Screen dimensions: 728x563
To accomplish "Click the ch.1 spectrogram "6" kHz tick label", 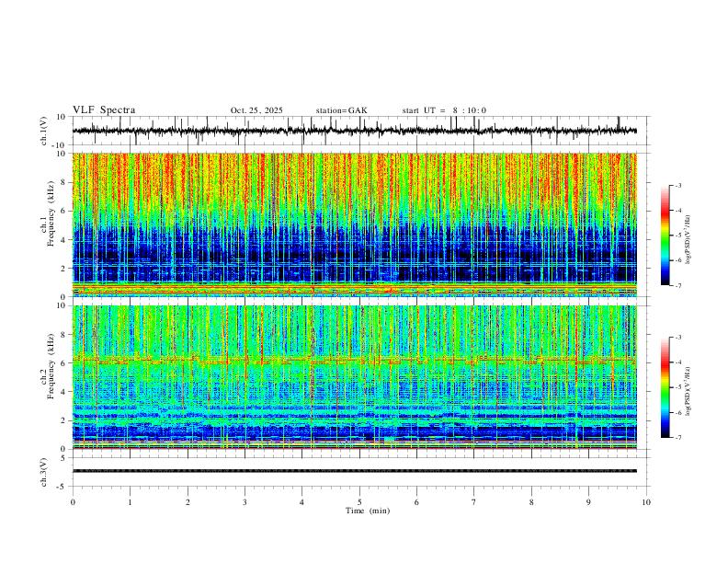I will click(x=63, y=212).
